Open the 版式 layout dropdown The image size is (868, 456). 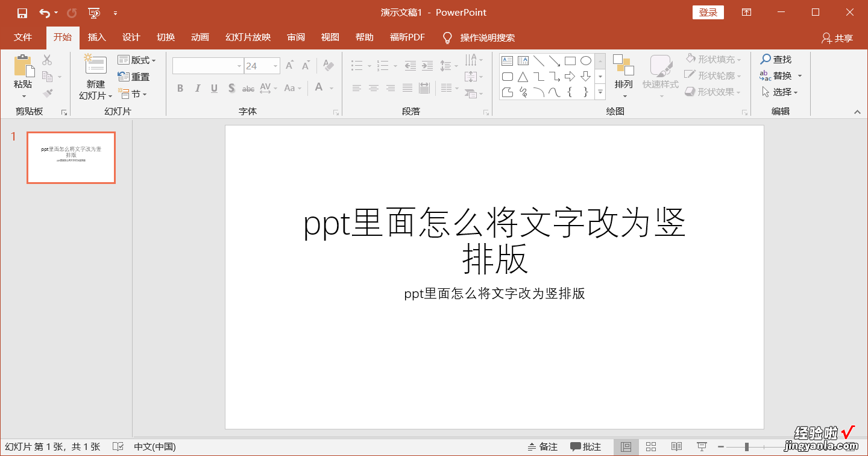pyautogui.click(x=137, y=60)
